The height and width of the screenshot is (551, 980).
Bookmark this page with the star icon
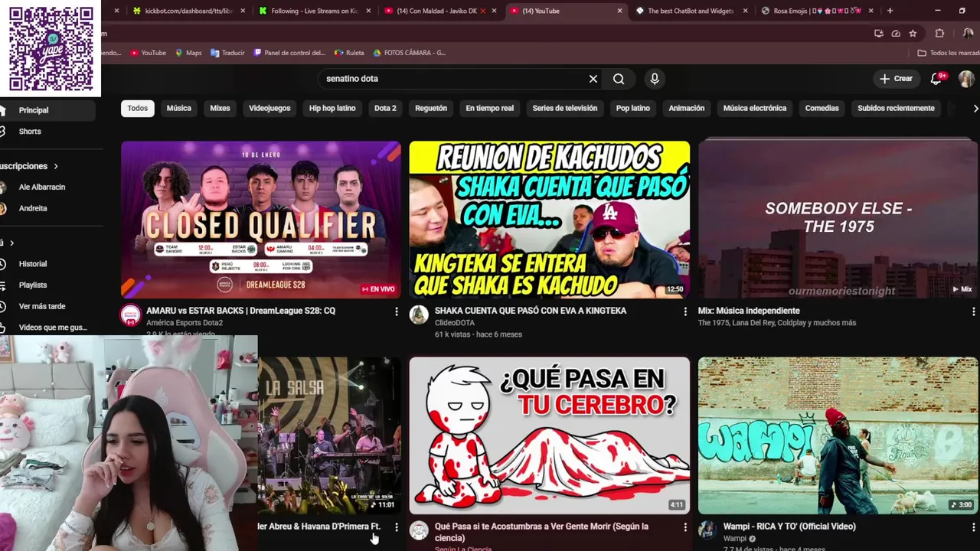(x=913, y=34)
